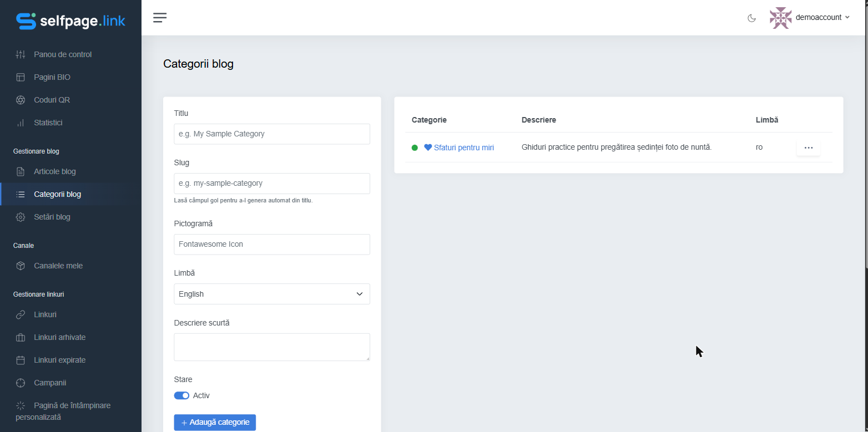
Task: Click the Campanii target icon
Action: [21, 383]
